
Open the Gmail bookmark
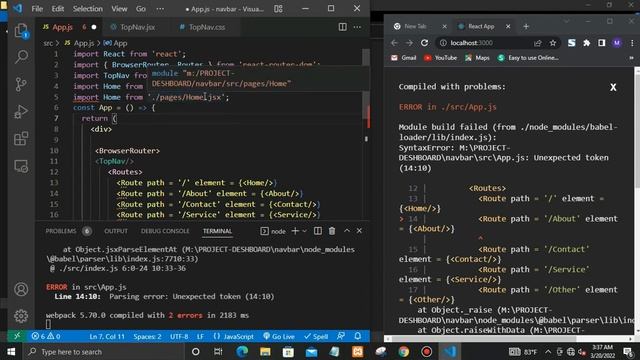click(404, 58)
